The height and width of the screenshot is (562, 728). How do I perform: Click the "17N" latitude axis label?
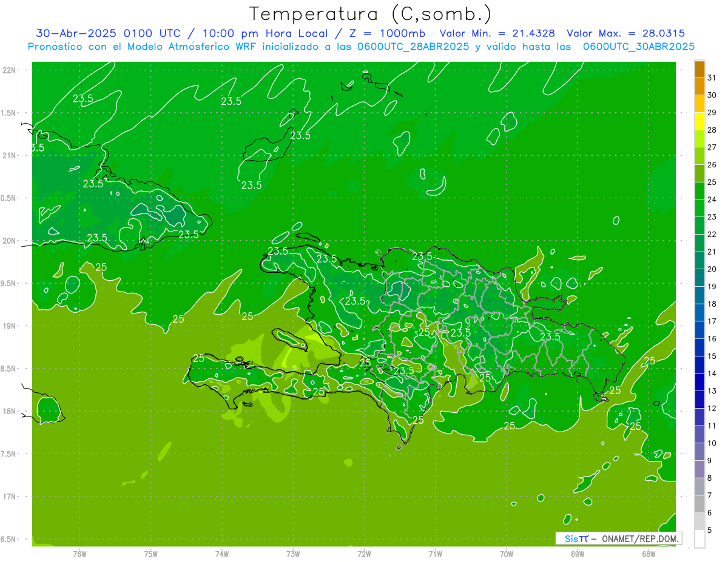click(x=10, y=497)
